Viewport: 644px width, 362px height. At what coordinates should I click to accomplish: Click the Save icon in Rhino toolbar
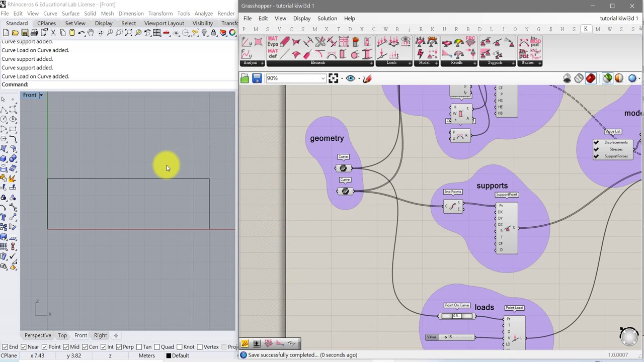pos(25,33)
